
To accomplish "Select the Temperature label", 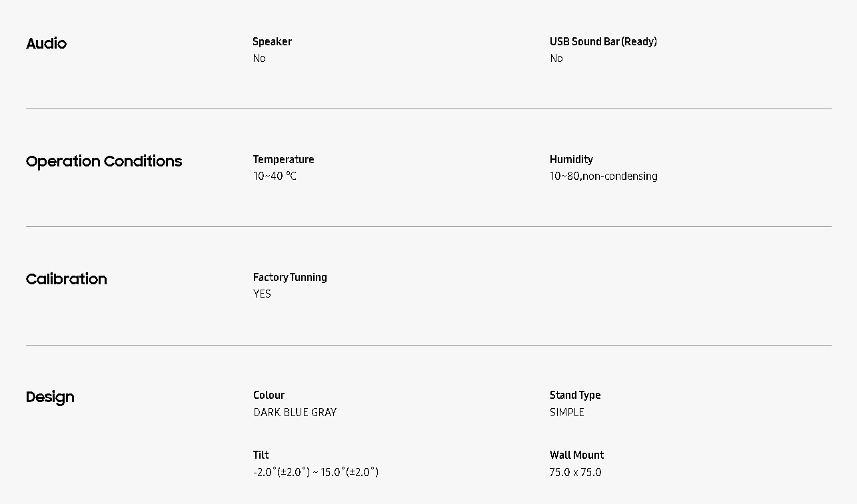I will [283, 159].
